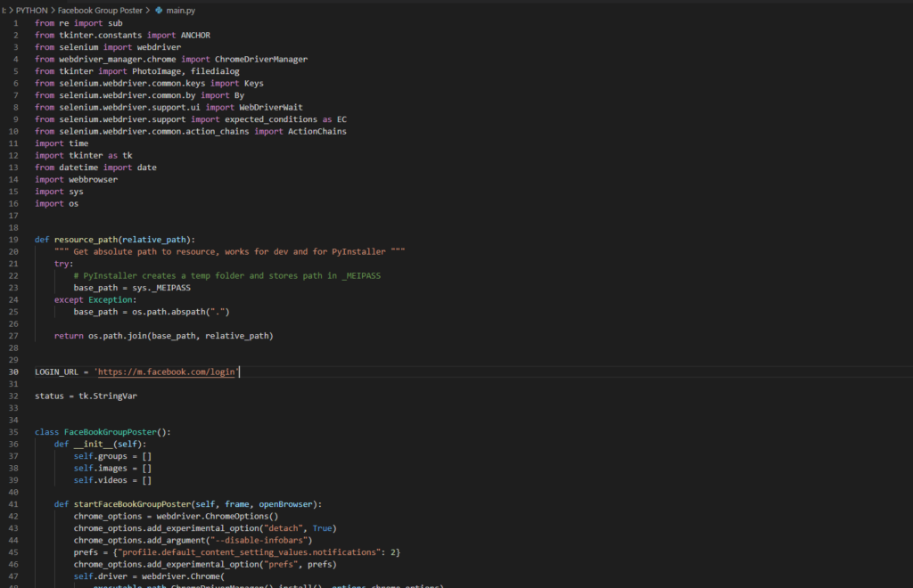The height and width of the screenshot is (588, 913).
Task: Place cursor on startFaceBookGroupPoster method name
Action: click(x=132, y=504)
